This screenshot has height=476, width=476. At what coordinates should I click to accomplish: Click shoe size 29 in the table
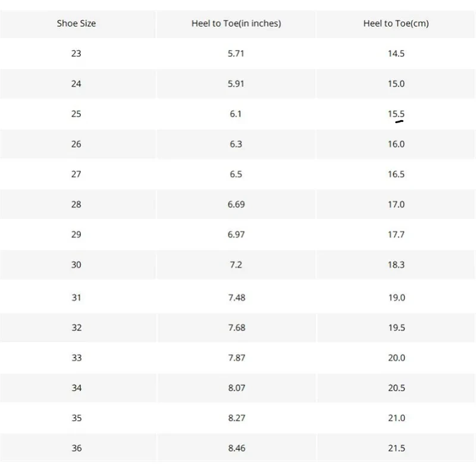[76, 235]
